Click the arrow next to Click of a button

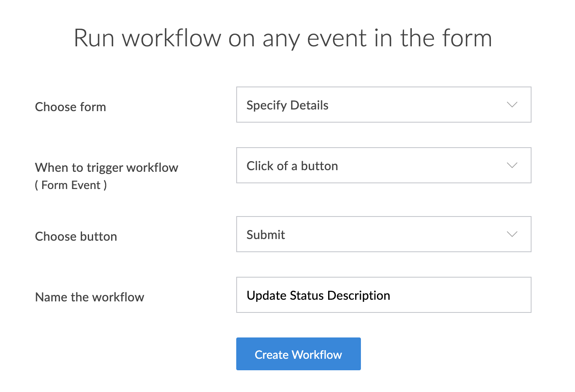[512, 165]
